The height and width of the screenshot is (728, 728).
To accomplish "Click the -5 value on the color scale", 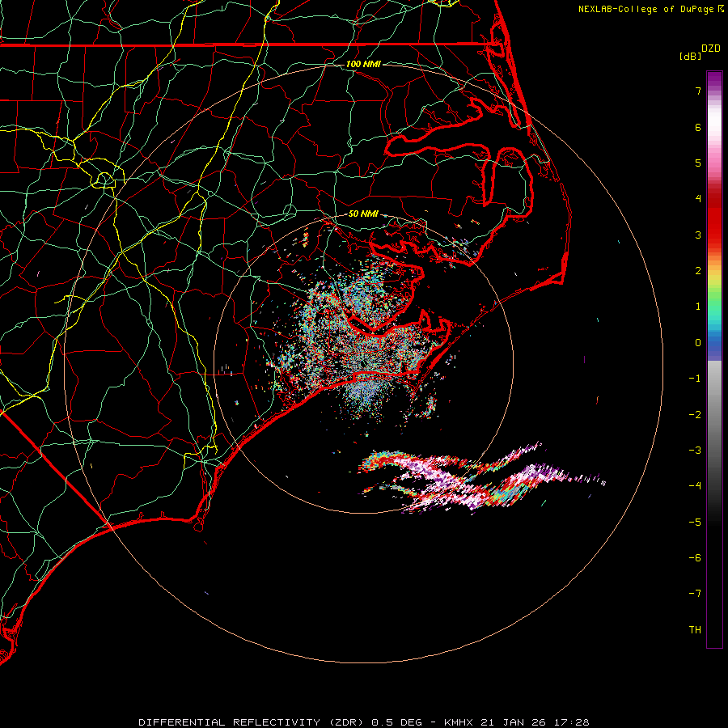I will tap(695, 523).
